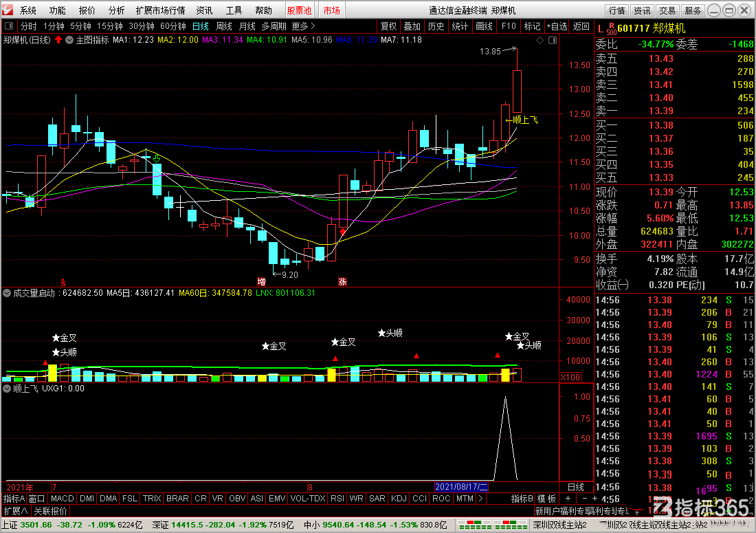This screenshot has height=533, width=756.
Task: Switch to 分时 chart tab
Action: (x=28, y=26)
